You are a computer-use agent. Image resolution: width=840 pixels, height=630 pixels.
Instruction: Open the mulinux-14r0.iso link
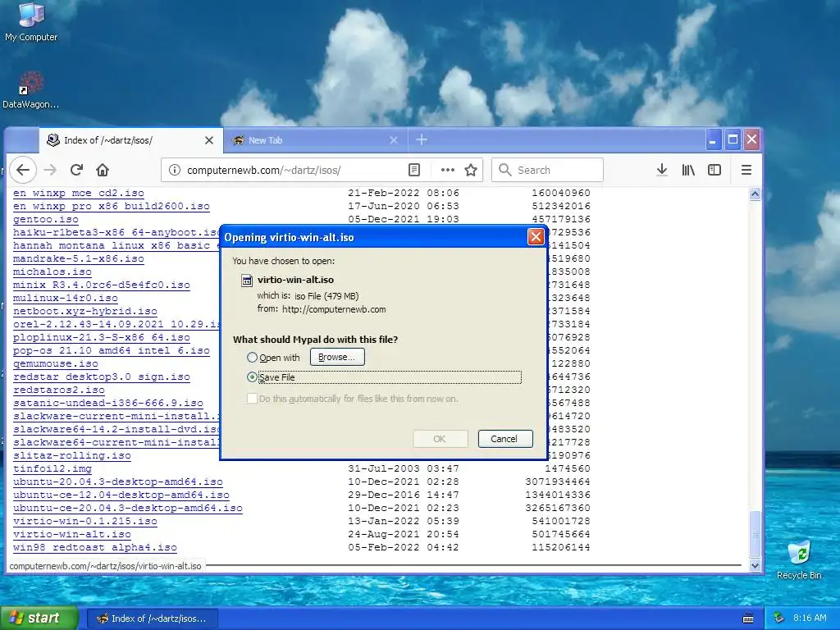66,298
